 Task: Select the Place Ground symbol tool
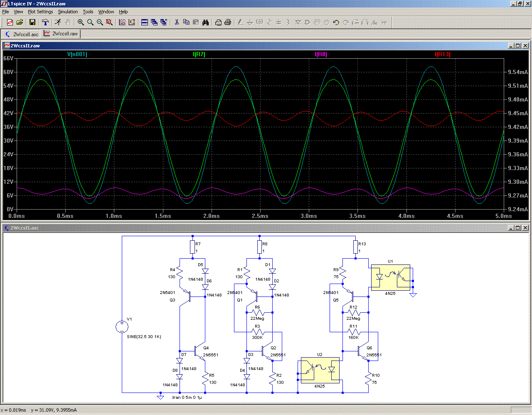point(250,22)
